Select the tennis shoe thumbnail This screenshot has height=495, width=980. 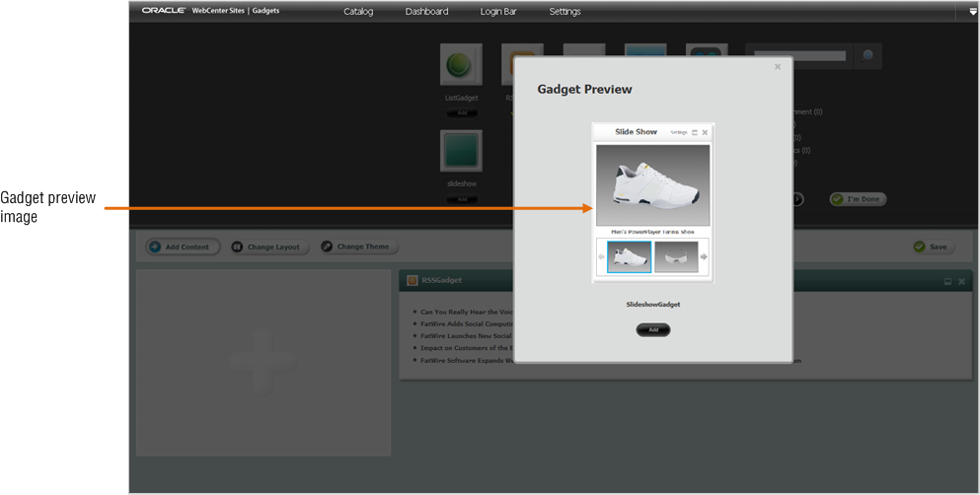[x=630, y=256]
